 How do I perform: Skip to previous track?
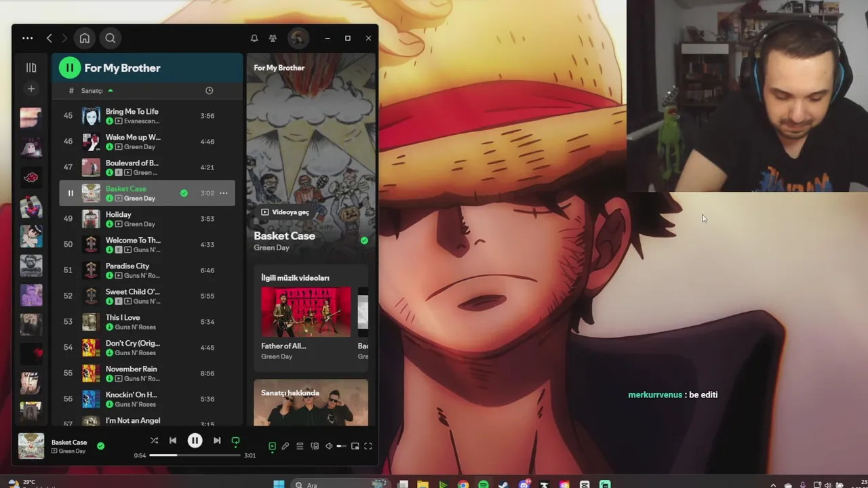point(173,441)
